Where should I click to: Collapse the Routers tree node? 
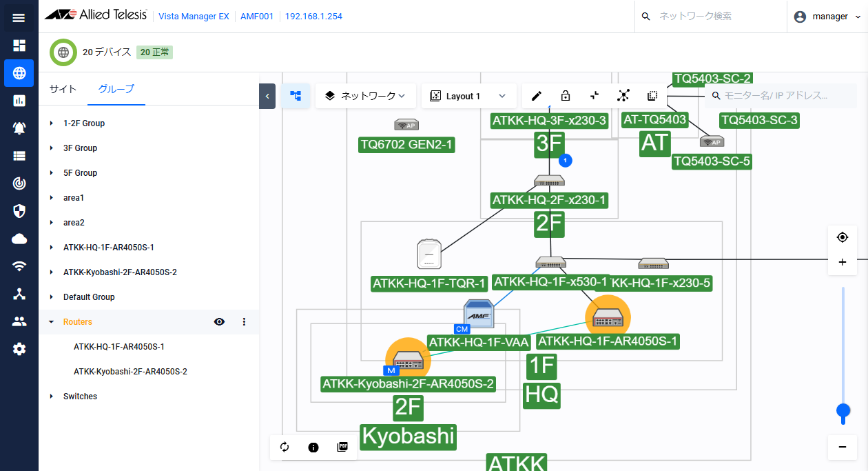point(52,322)
